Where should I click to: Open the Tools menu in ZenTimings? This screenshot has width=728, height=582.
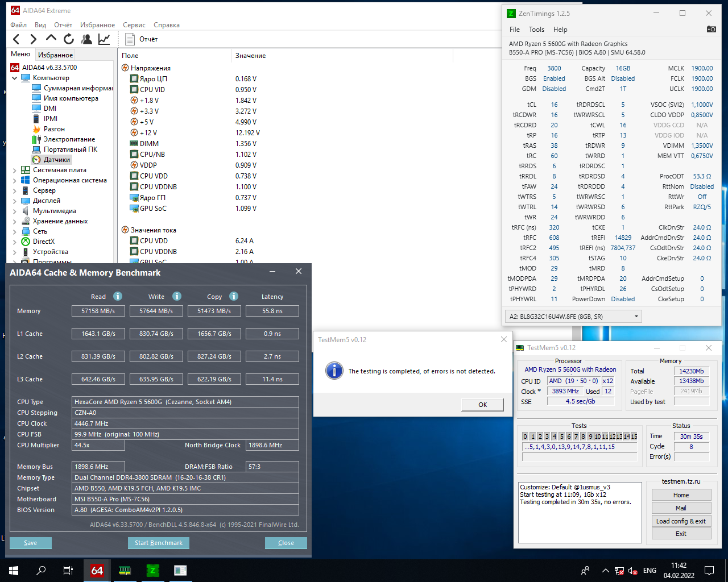point(536,30)
